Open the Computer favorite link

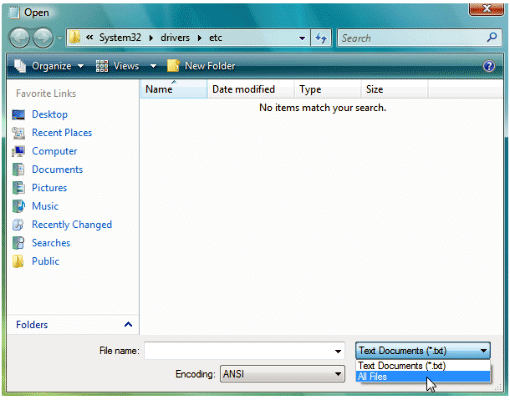pyautogui.click(x=54, y=151)
